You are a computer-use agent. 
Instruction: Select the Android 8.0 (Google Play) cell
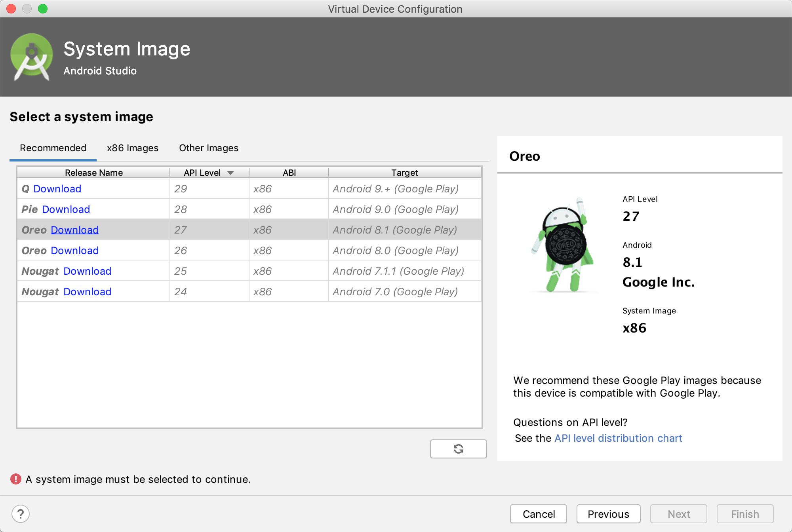point(405,251)
